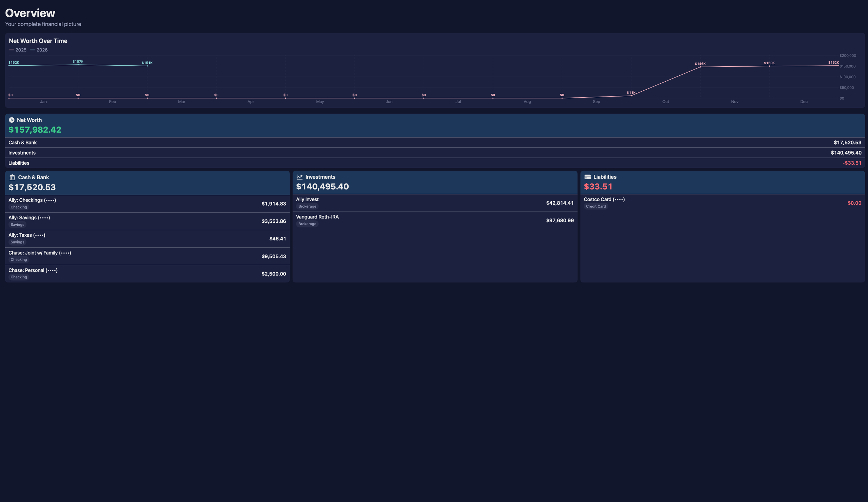The image size is (868, 502).
Task: Toggle the 2026 legend series
Action: (x=39, y=50)
